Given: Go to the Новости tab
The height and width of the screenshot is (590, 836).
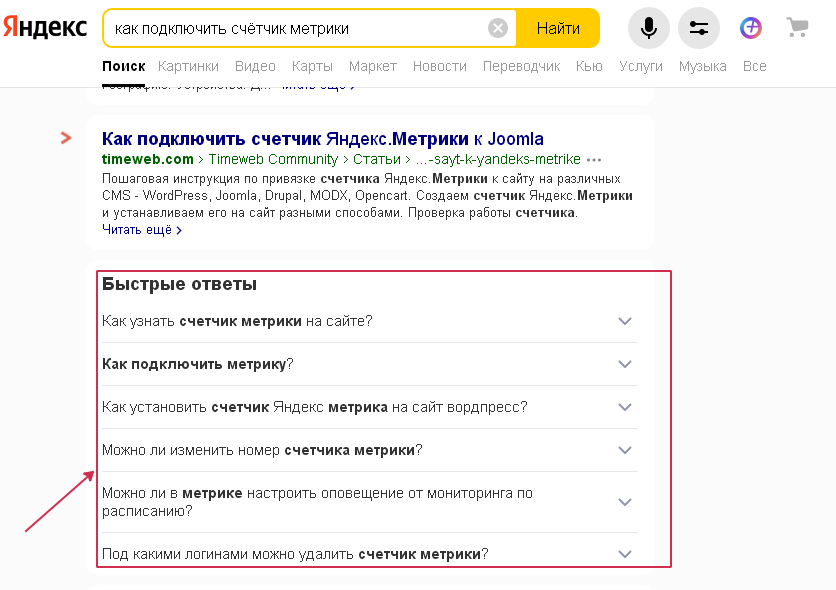Looking at the screenshot, I should [x=439, y=66].
